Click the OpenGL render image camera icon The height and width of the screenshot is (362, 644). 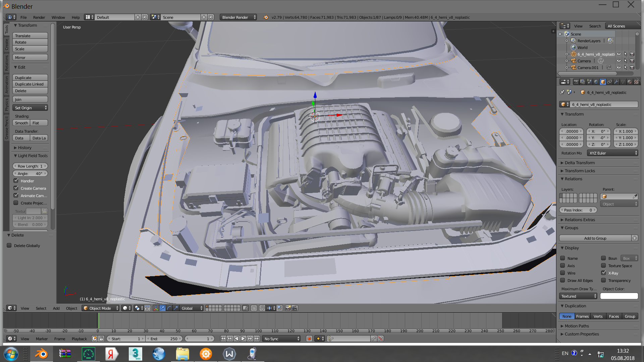pos(288,308)
